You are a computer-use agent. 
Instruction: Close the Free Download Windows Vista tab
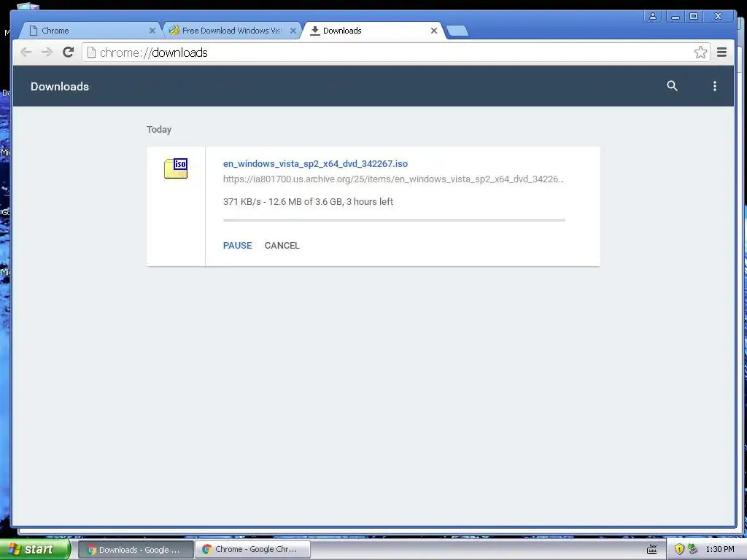click(x=293, y=31)
